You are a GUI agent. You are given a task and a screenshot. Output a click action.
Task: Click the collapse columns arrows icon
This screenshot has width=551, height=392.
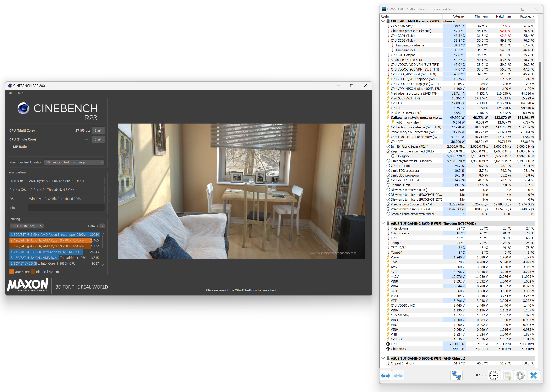point(398,376)
